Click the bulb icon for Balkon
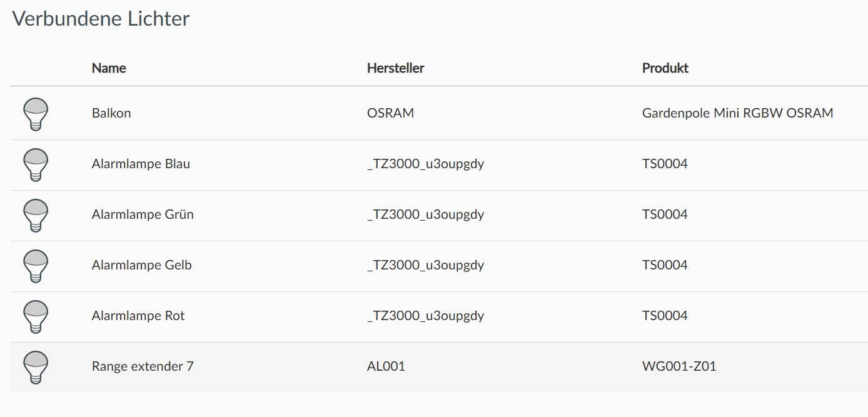 [36, 114]
